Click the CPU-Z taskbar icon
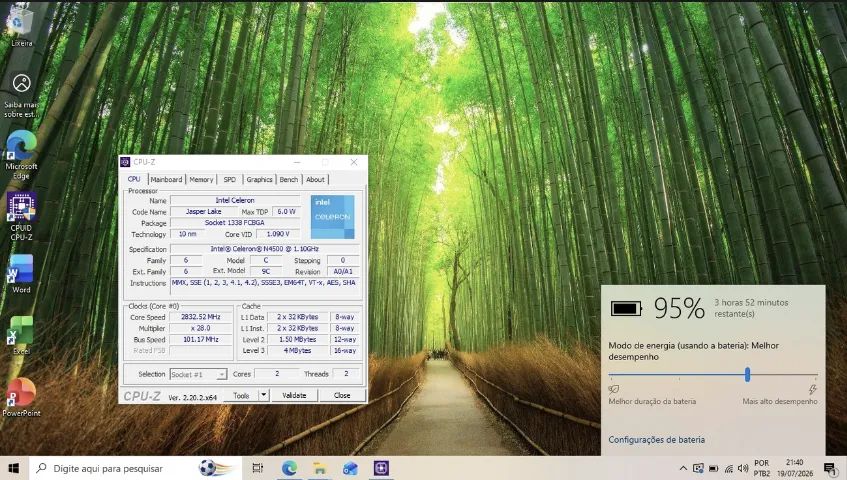Image resolution: width=847 pixels, height=480 pixels. tap(381, 468)
